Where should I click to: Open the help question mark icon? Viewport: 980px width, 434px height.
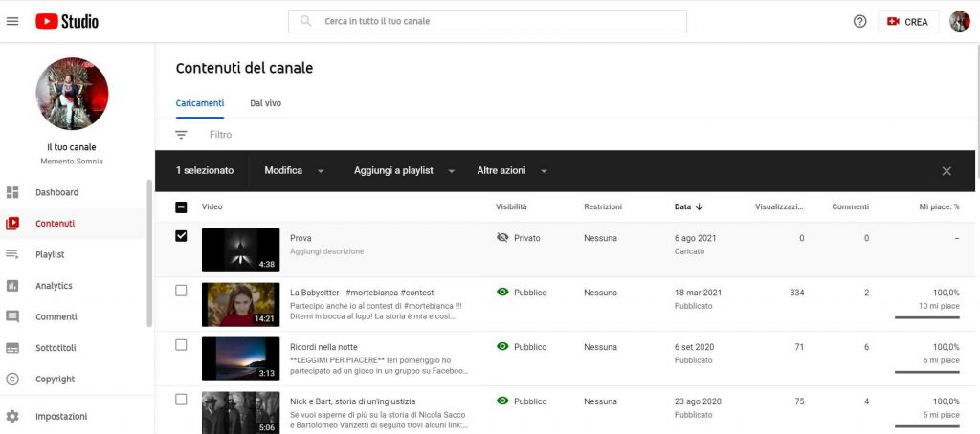860,21
